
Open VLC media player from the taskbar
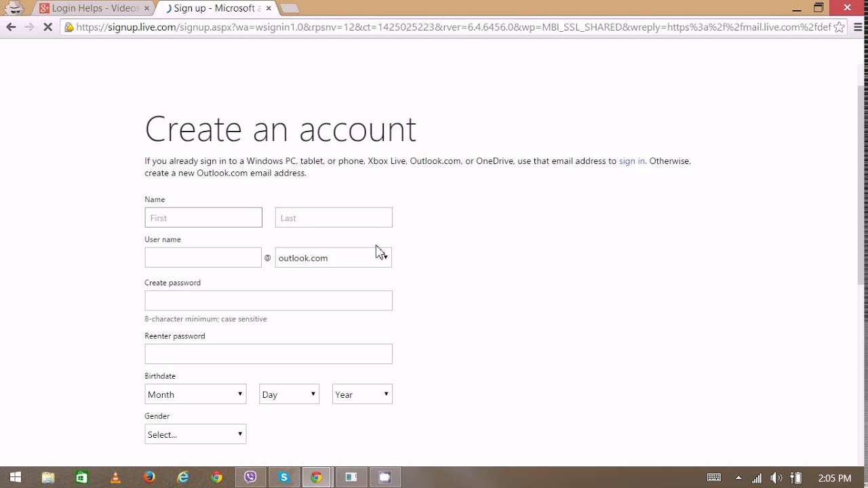point(115,478)
